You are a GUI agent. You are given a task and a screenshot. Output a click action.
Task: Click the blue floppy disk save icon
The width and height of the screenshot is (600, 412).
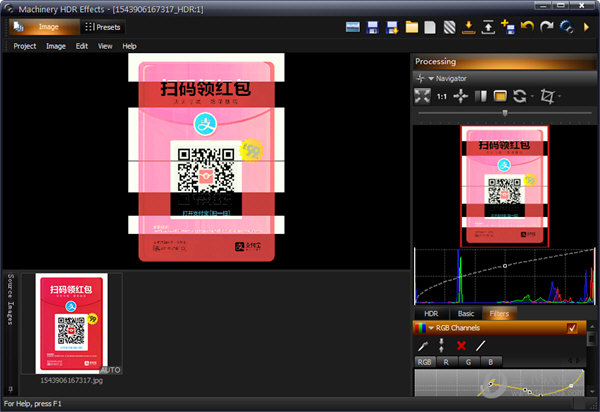click(x=372, y=28)
